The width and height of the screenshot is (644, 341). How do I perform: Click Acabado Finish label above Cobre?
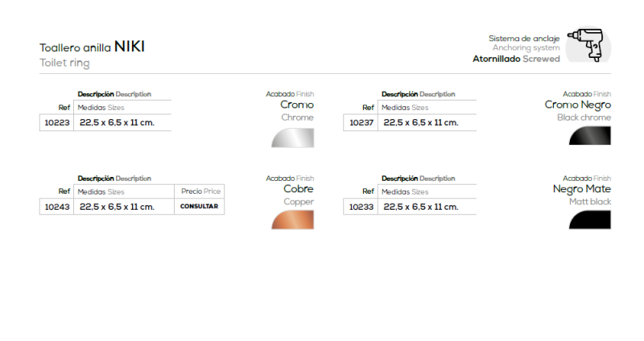point(290,179)
